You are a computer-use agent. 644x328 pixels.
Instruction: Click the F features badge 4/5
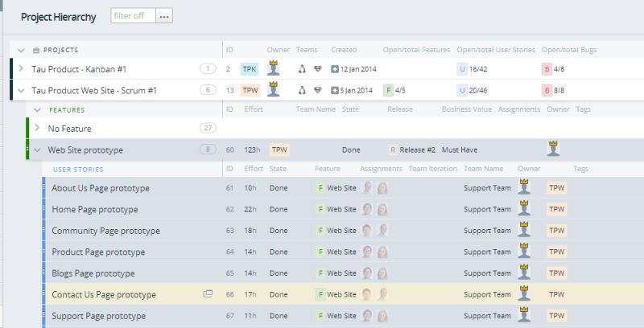[x=388, y=90]
